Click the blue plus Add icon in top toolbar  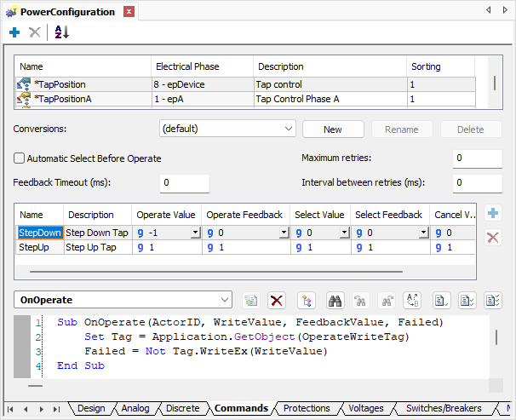point(14,32)
